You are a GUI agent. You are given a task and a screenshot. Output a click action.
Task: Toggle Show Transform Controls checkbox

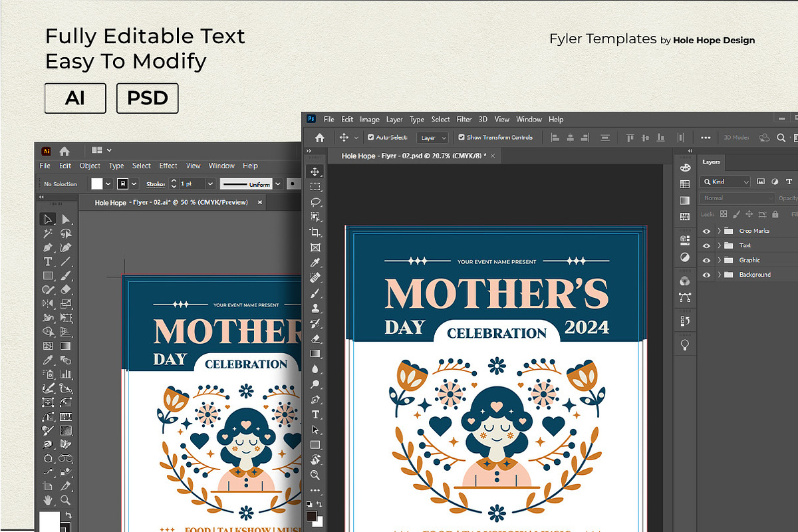tap(462, 138)
